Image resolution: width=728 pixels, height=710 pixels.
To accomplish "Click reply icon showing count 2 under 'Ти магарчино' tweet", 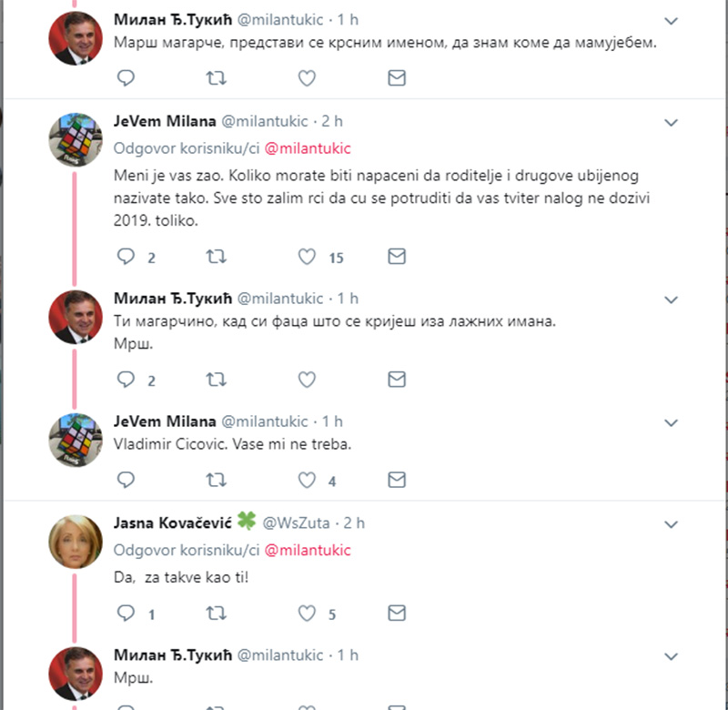I will pyautogui.click(x=126, y=380).
